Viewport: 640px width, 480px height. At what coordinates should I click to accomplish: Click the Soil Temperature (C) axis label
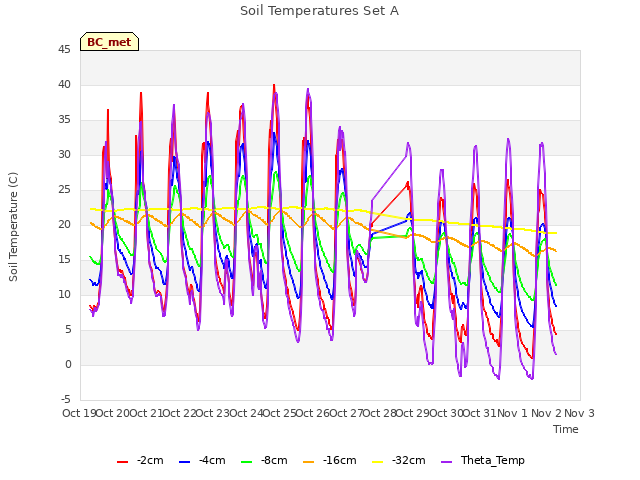pyautogui.click(x=13, y=227)
